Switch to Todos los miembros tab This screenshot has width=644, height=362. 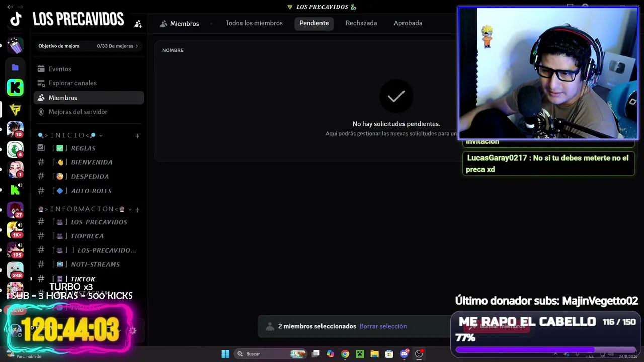click(x=254, y=23)
